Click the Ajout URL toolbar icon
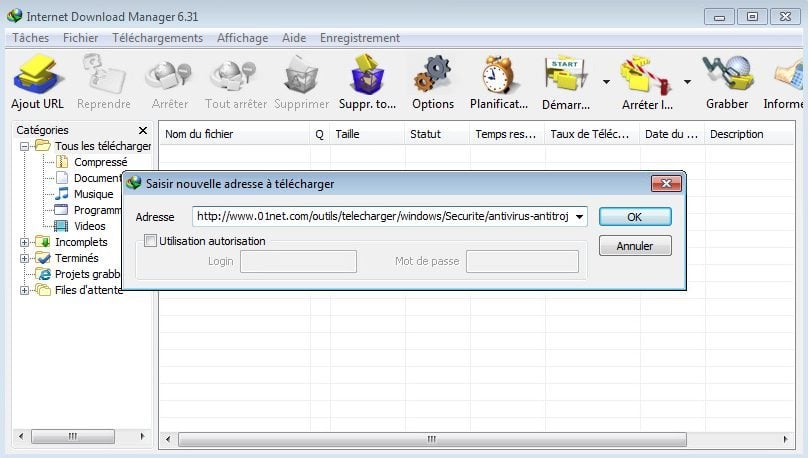 click(38, 74)
